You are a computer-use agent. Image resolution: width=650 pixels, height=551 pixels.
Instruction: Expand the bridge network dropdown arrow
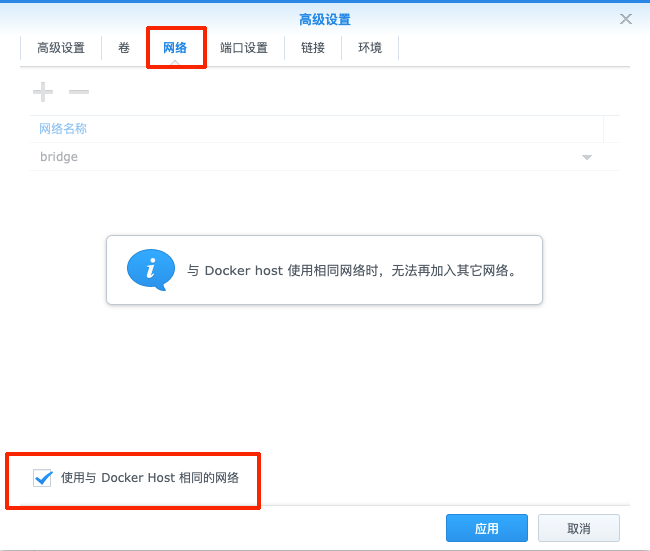[587, 157]
